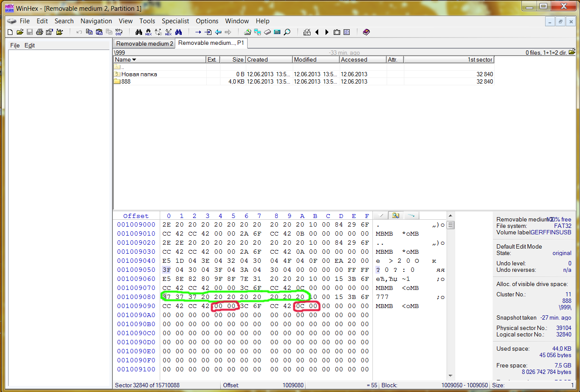580x392 pixels.
Task: Click the Replace Text icon
Action: pyautogui.click(x=158, y=32)
